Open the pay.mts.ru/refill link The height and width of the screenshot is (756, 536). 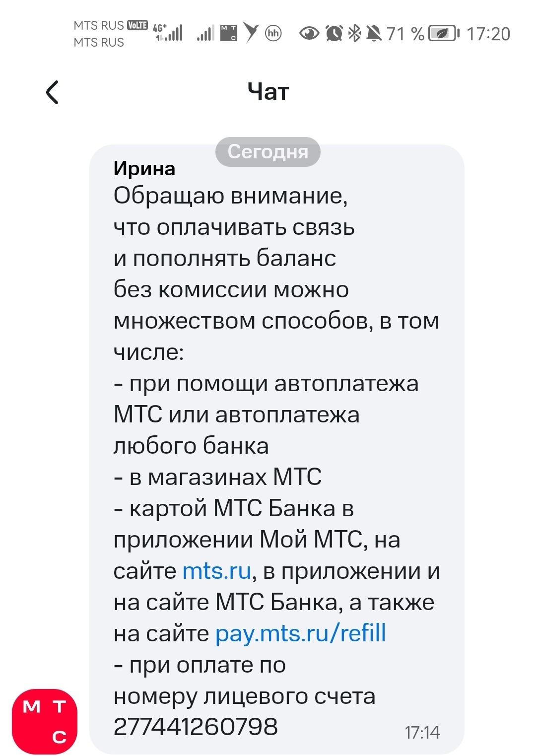[300, 633]
